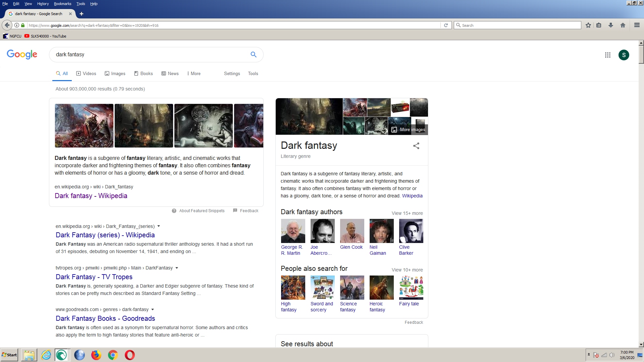Click the More images button
This screenshot has height=362, width=644.
pyautogui.click(x=408, y=130)
